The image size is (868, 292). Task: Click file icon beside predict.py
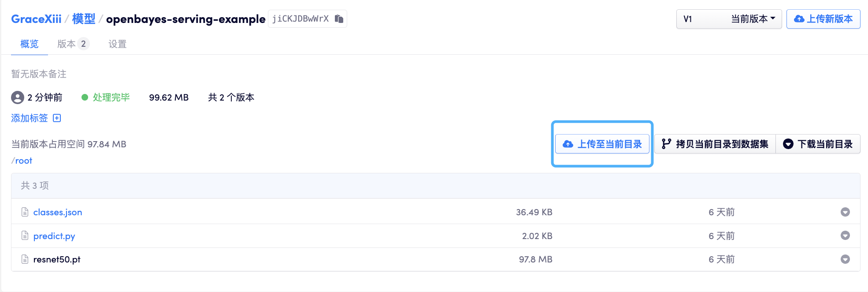coord(25,236)
